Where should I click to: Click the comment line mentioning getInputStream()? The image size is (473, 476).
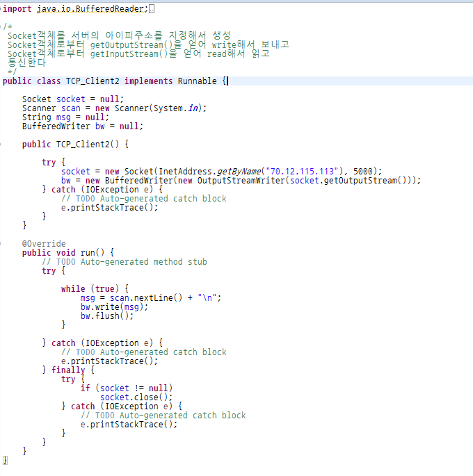tap(138, 54)
